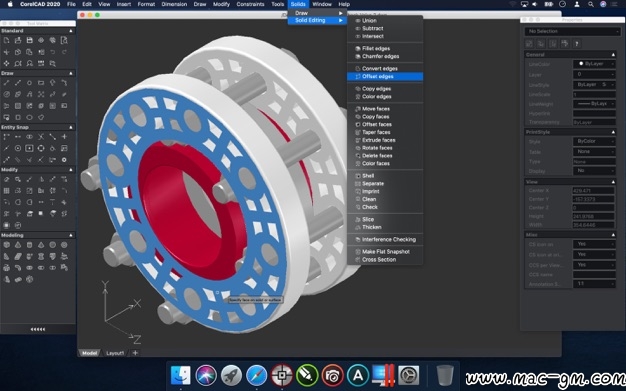The image size is (626, 391).
Task: Click the Print Preview icon in Standard tools
Action: click(64, 40)
